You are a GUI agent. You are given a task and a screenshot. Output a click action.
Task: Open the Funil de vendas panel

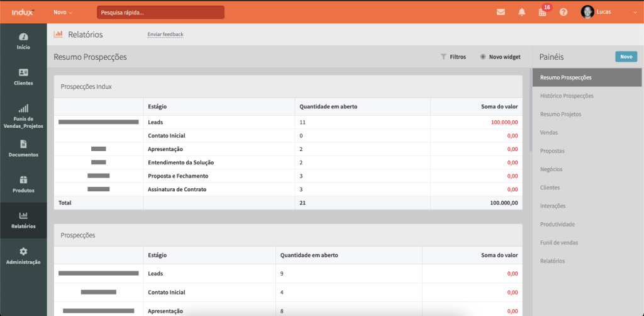559,242
